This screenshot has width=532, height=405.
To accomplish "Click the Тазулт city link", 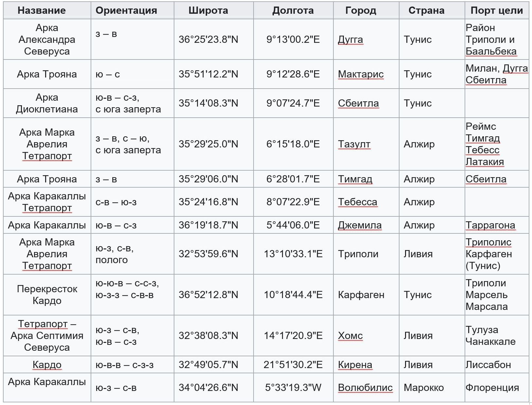I will click(x=354, y=144).
